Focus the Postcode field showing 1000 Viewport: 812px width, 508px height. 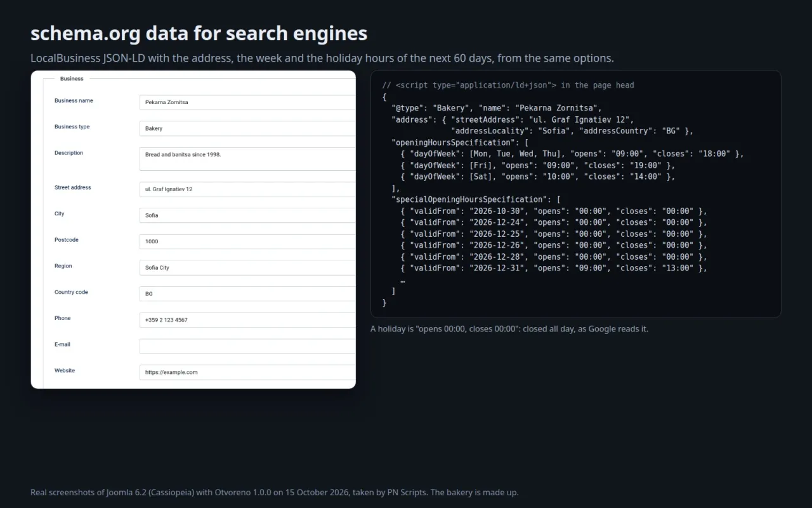[x=247, y=241]
